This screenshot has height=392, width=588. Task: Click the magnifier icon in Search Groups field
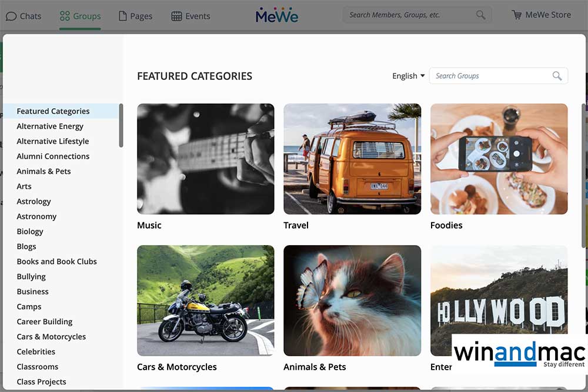[x=557, y=76]
